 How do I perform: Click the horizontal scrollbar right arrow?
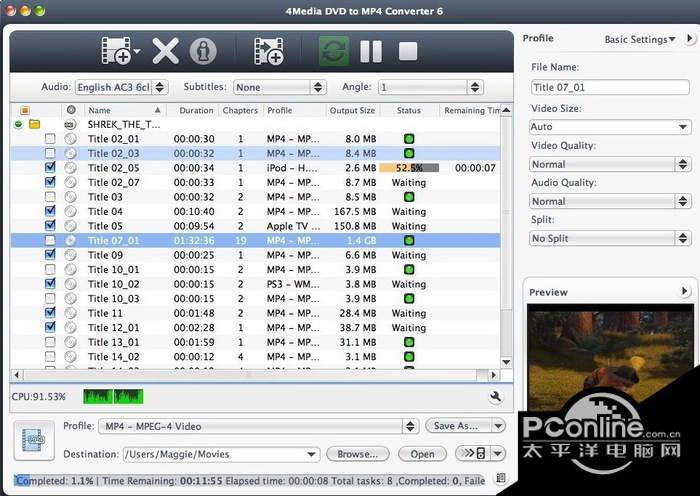click(493, 375)
